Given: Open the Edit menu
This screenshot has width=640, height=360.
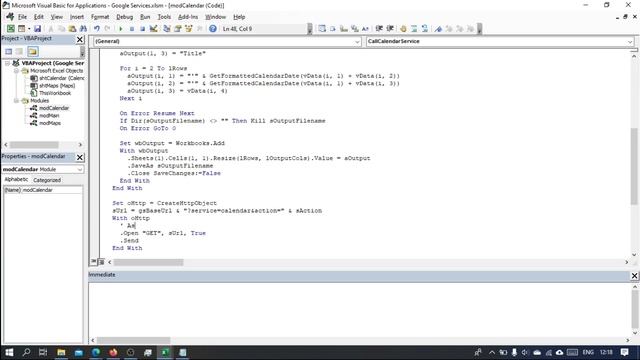Looking at the screenshot, I should [38, 17].
